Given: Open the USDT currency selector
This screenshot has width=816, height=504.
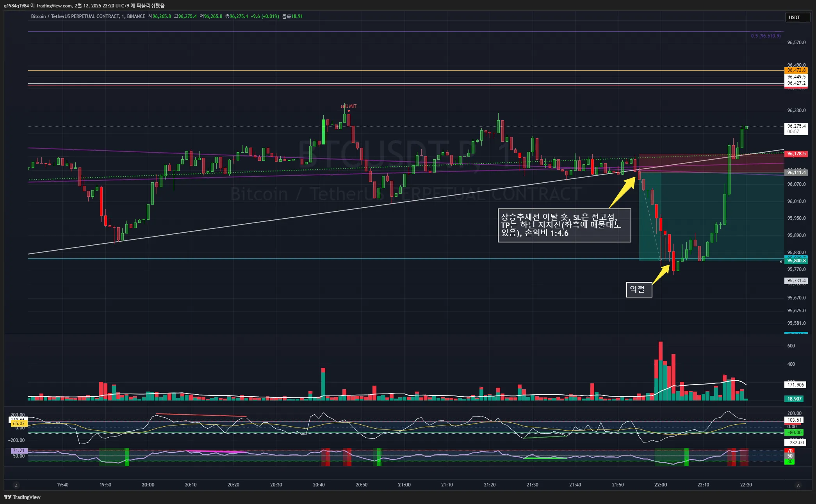Looking at the screenshot, I should tap(797, 17).
